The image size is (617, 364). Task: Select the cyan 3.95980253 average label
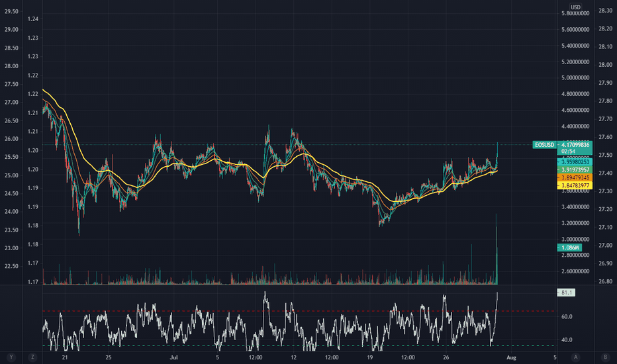575,161
